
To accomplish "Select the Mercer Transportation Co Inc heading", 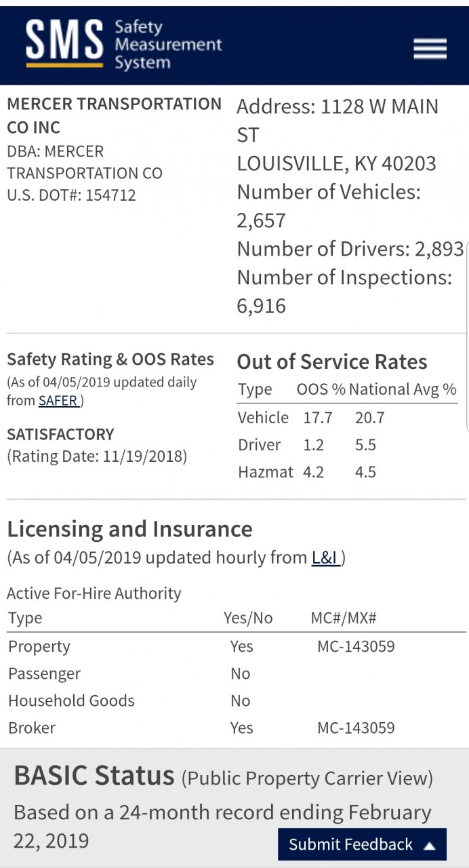I will 114,115.
